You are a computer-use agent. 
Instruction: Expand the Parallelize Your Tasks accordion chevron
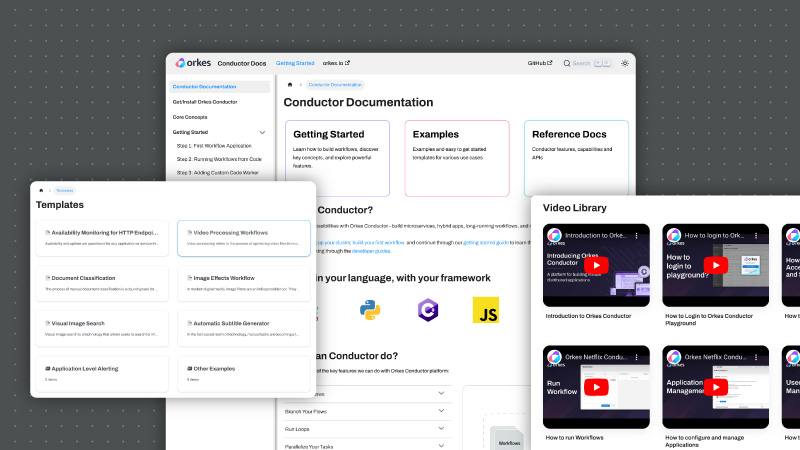pyautogui.click(x=441, y=446)
